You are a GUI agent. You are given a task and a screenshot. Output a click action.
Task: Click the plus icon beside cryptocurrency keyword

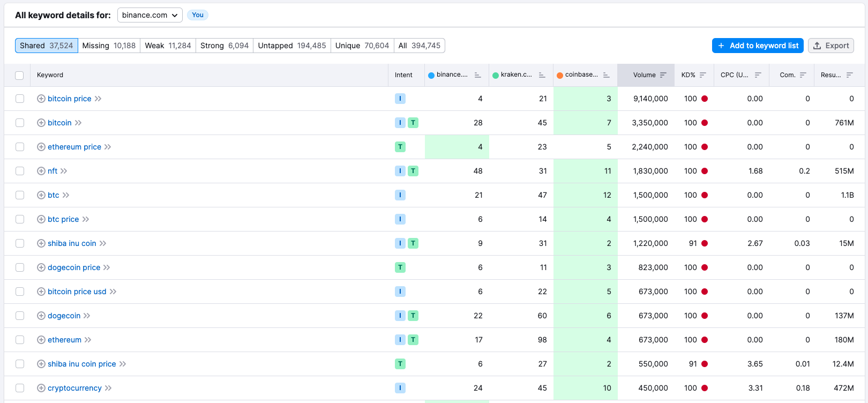point(41,388)
